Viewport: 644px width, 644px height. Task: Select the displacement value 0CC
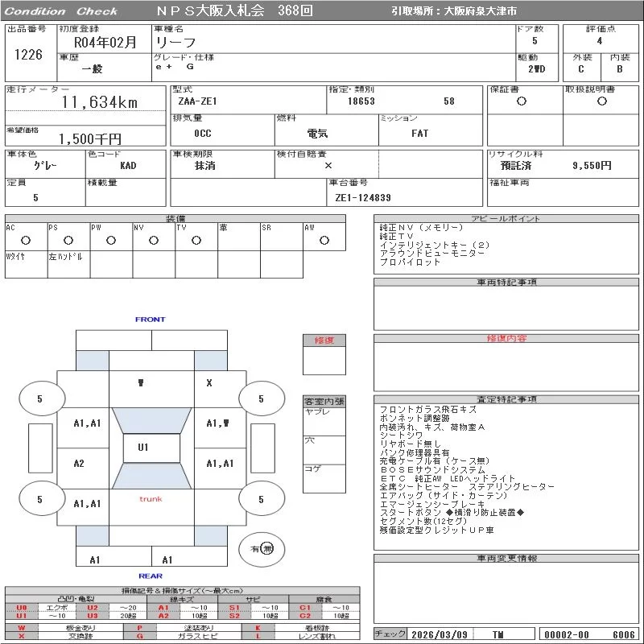[203, 133]
